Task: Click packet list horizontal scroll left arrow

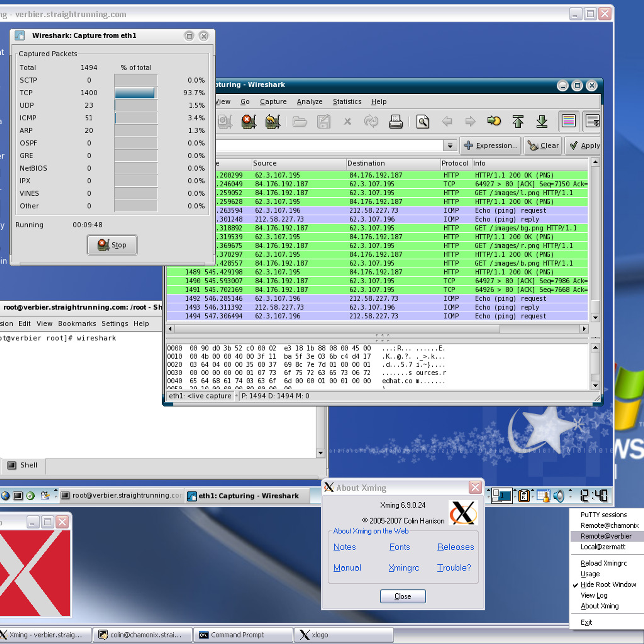Action: coord(170,329)
